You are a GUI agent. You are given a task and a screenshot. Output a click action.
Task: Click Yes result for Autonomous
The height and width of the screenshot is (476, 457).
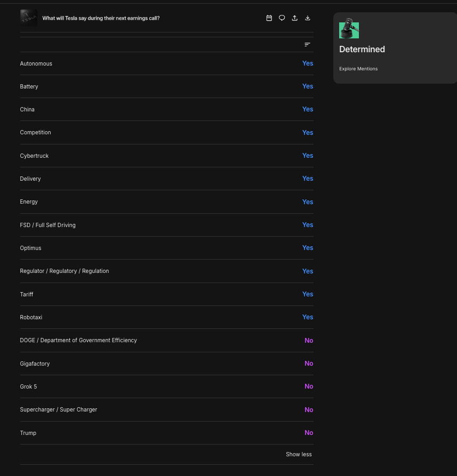click(308, 63)
